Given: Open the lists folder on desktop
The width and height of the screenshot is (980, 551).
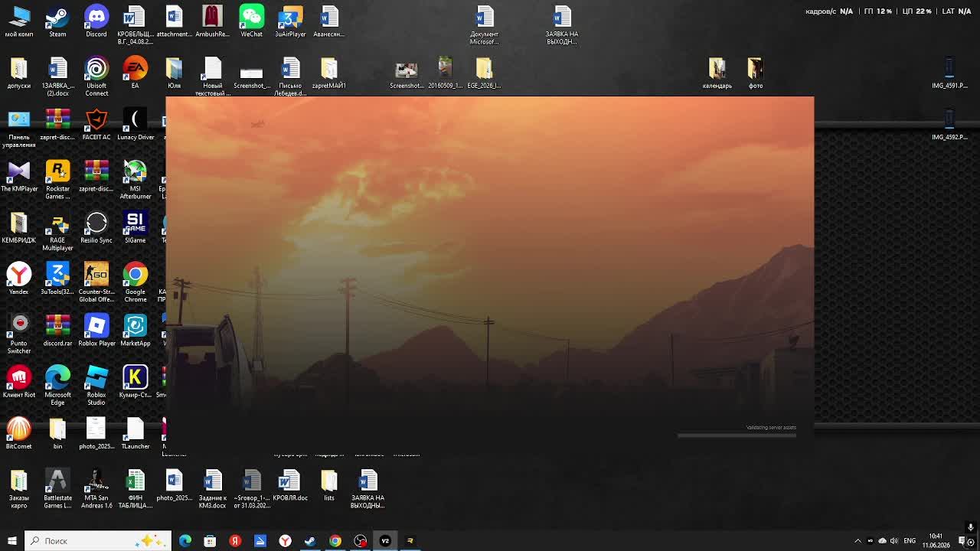Looking at the screenshot, I should click(x=329, y=484).
